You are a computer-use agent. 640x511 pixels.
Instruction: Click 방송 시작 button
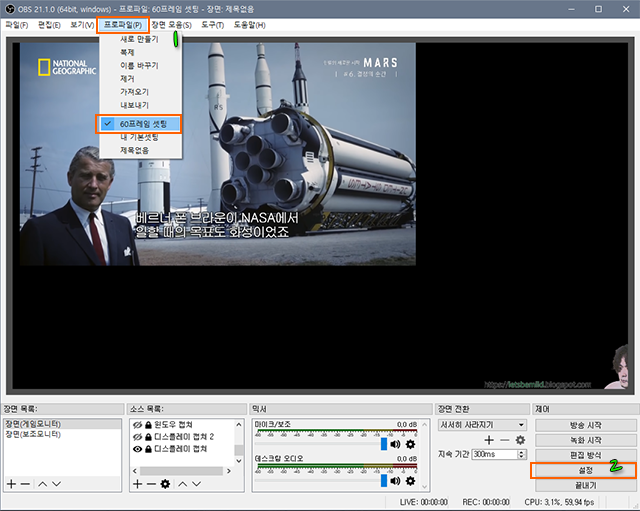[x=586, y=425]
